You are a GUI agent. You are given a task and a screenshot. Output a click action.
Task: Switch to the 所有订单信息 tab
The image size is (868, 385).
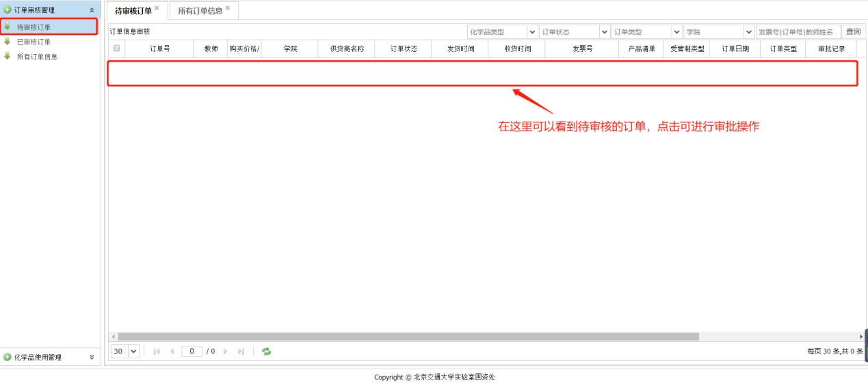200,11
